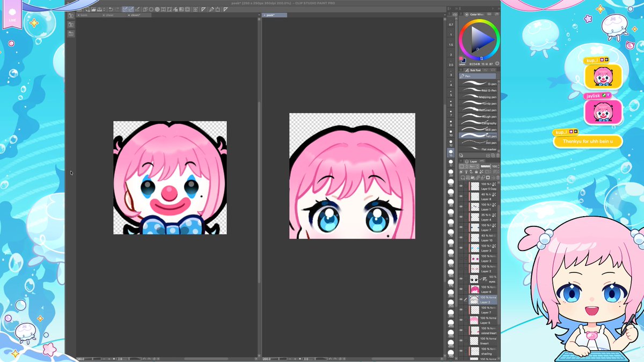Toggle Snap to Special Ruler in the toolbar

point(131,9)
